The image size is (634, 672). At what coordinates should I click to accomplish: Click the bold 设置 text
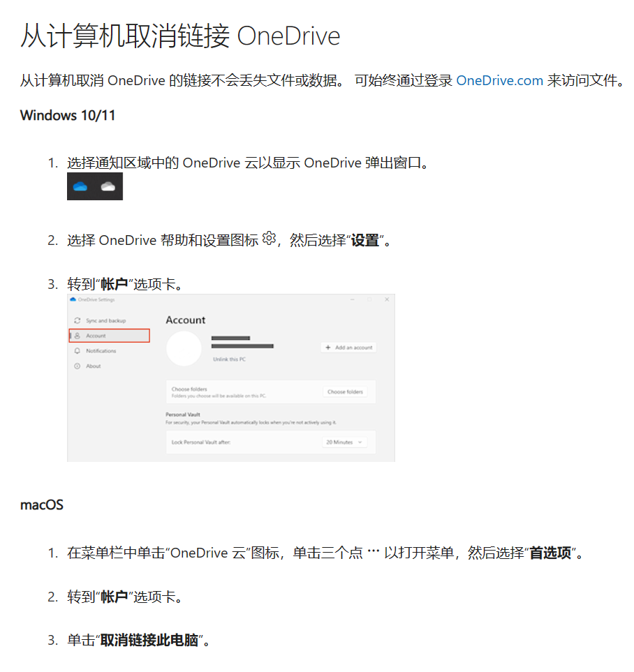(365, 241)
